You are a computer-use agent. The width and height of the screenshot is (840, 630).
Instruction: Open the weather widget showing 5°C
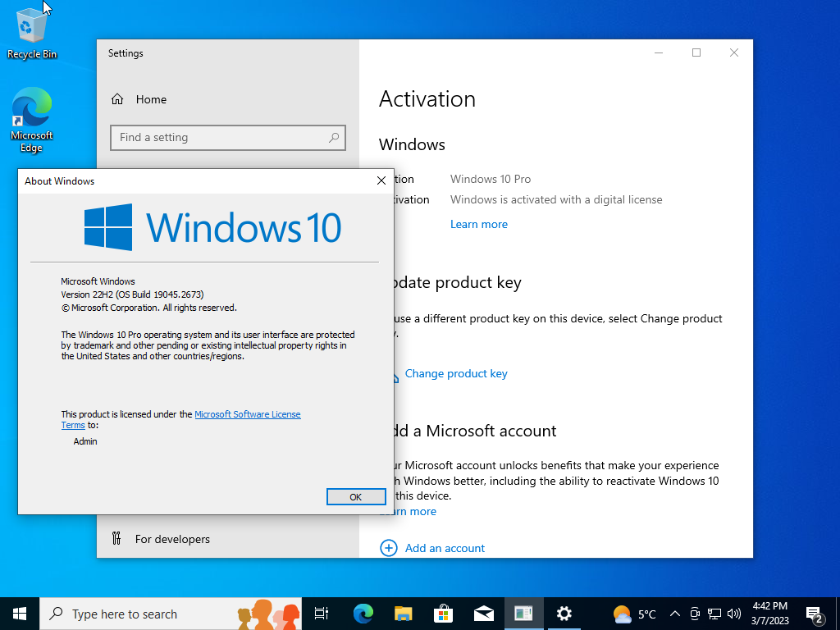tap(634, 614)
